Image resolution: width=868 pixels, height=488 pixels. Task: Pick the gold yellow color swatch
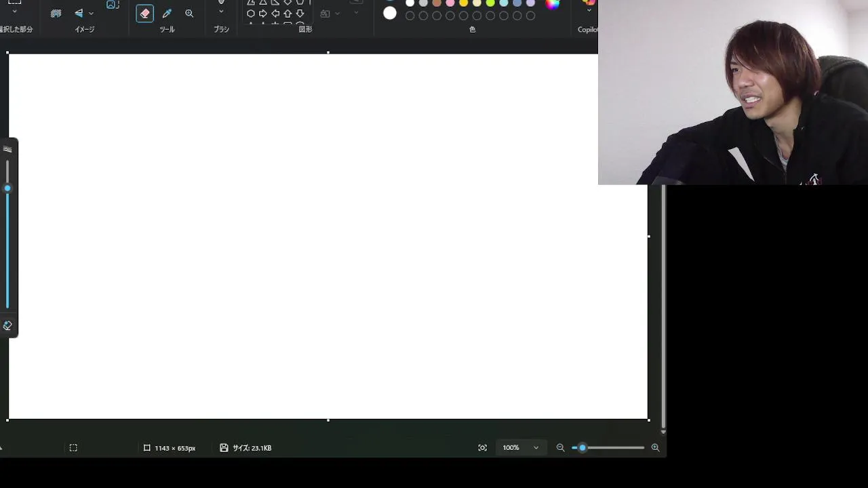pos(464,3)
